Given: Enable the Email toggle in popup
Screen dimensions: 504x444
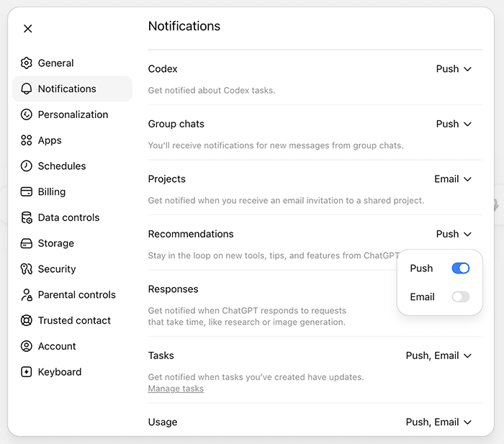Looking at the screenshot, I should pyautogui.click(x=460, y=297).
